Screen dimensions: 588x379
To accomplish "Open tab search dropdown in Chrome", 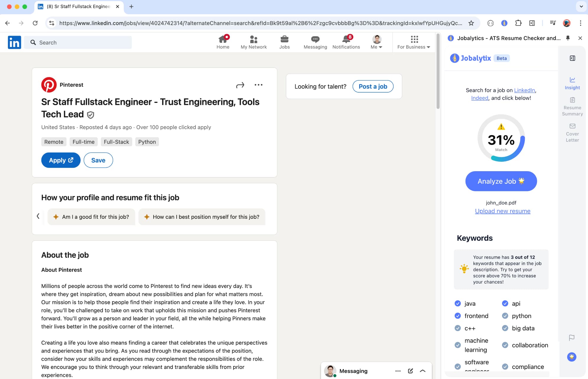I will [581, 7].
